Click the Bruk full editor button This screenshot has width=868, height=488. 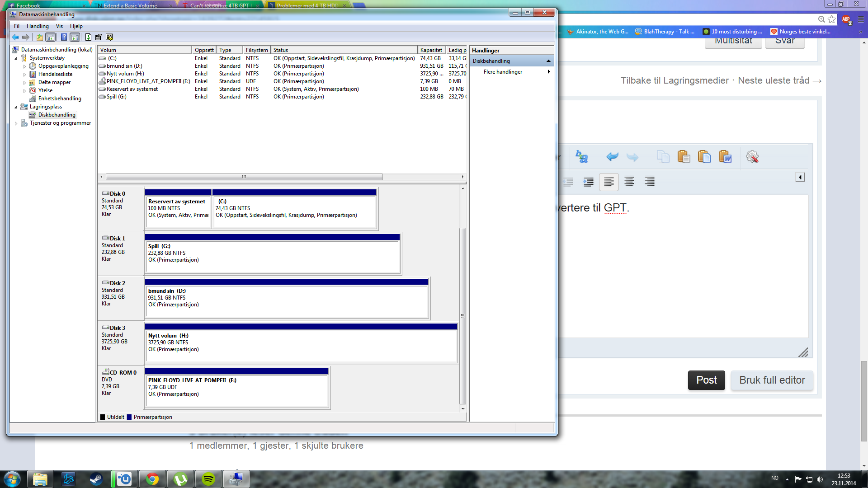point(772,380)
